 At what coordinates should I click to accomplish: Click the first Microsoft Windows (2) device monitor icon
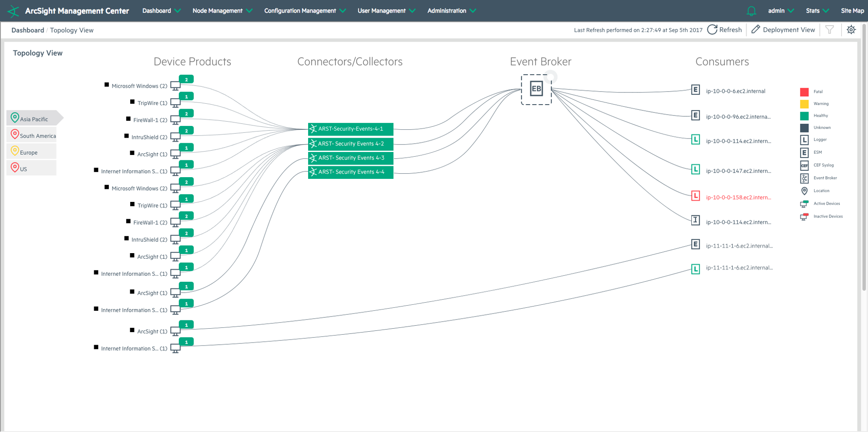tap(175, 86)
